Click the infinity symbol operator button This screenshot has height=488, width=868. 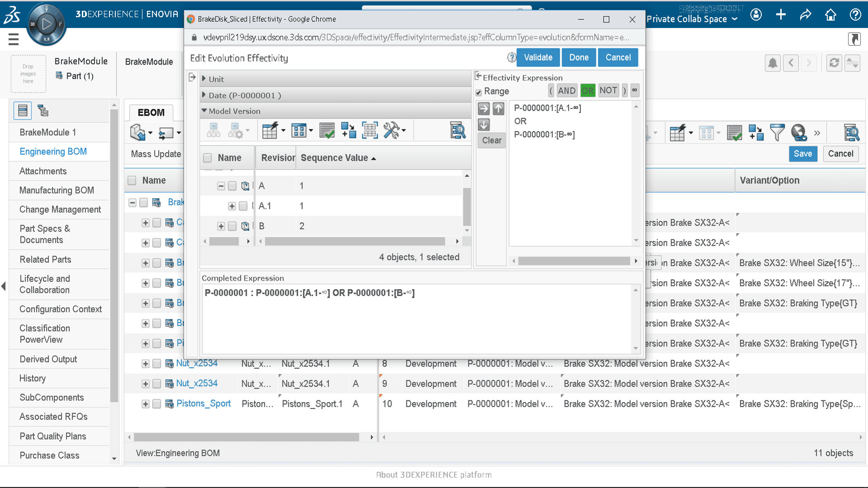tap(635, 90)
